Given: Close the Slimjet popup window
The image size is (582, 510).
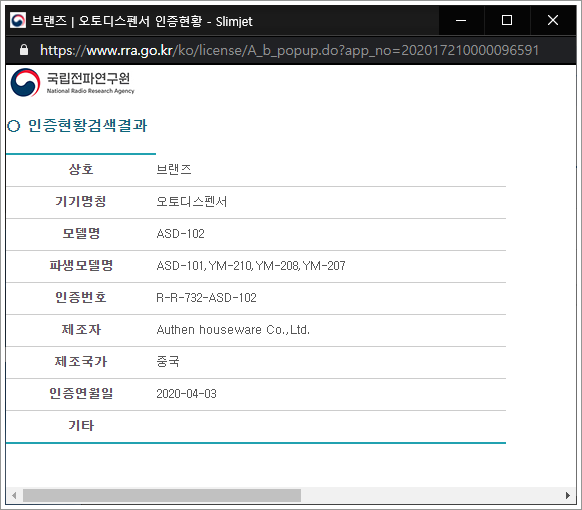Looking at the screenshot, I should pyautogui.click(x=553, y=20).
